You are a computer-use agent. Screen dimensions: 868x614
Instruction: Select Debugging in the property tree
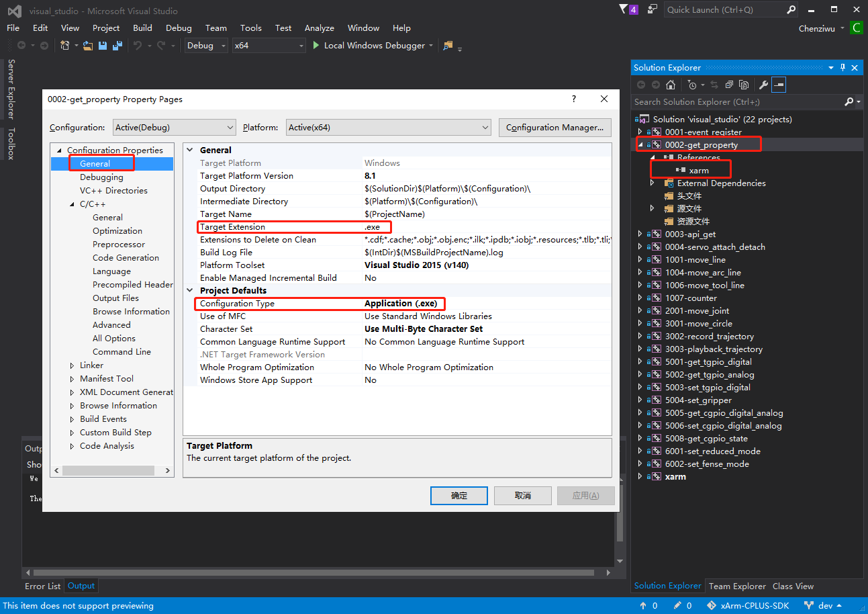coord(101,177)
